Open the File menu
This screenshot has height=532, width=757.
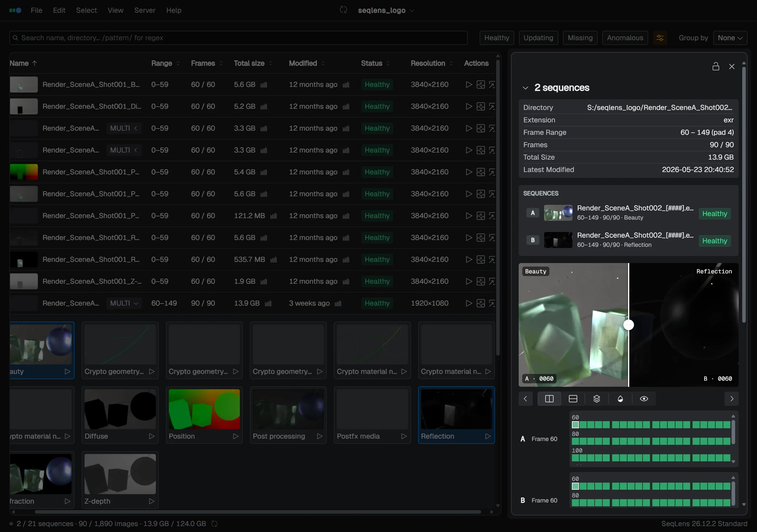[36, 10]
